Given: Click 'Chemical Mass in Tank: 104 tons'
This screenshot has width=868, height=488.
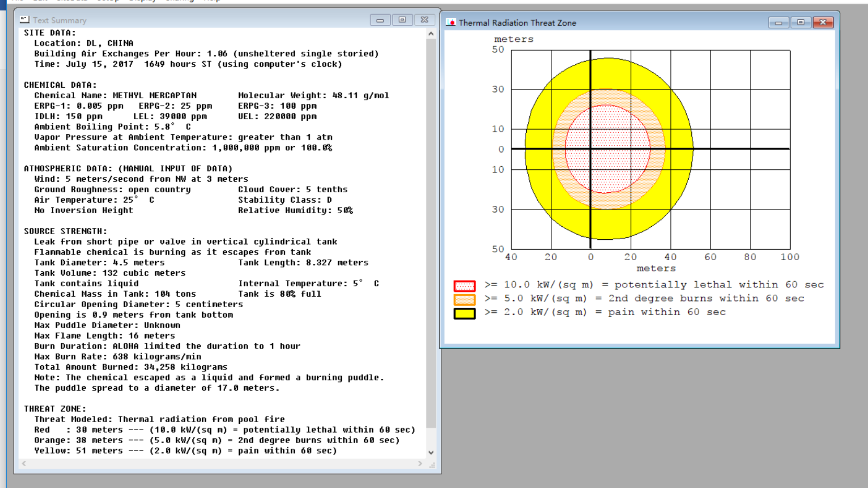Looking at the screenshot, I should [115, 294].
